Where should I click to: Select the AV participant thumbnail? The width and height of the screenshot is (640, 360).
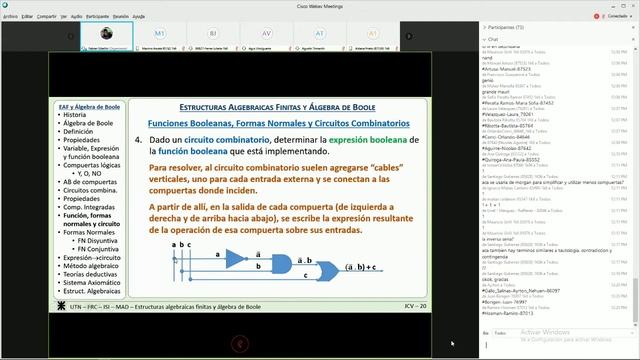[x=266, y=36]
